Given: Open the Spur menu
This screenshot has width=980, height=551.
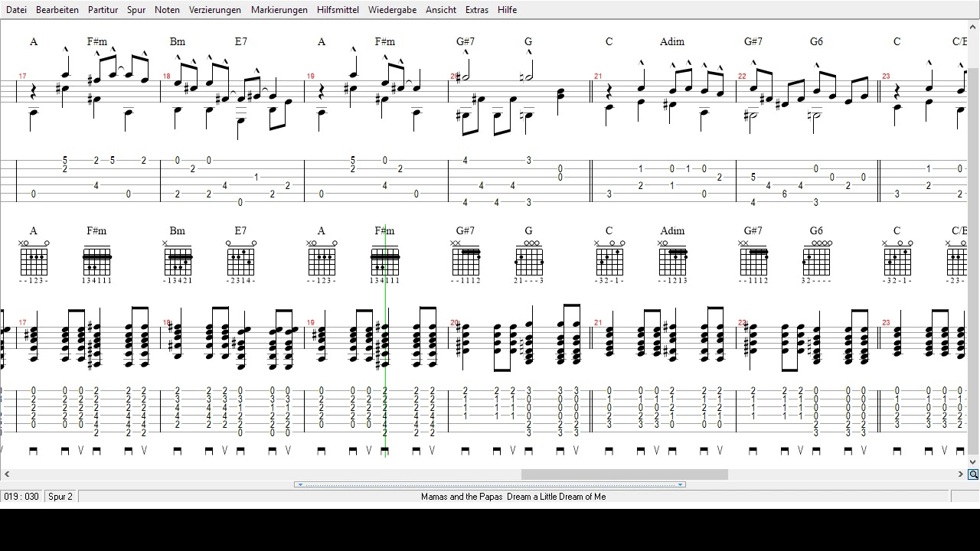Looking at the screenshot, I should [136, 10].
